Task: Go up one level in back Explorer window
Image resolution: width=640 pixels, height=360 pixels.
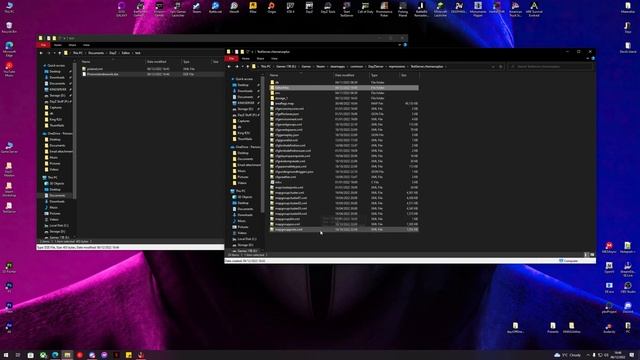Action: click(60, 53)
